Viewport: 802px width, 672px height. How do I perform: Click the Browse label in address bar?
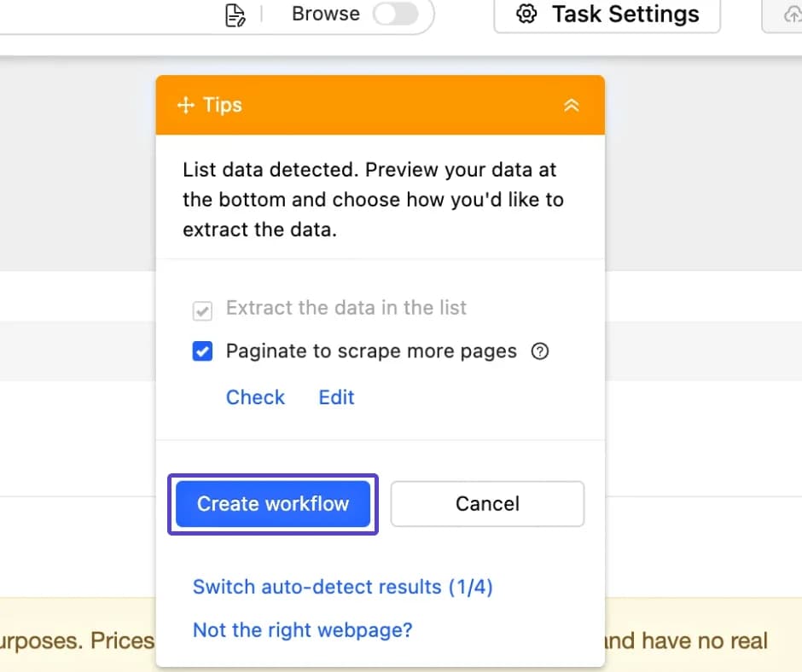point(325,14)
